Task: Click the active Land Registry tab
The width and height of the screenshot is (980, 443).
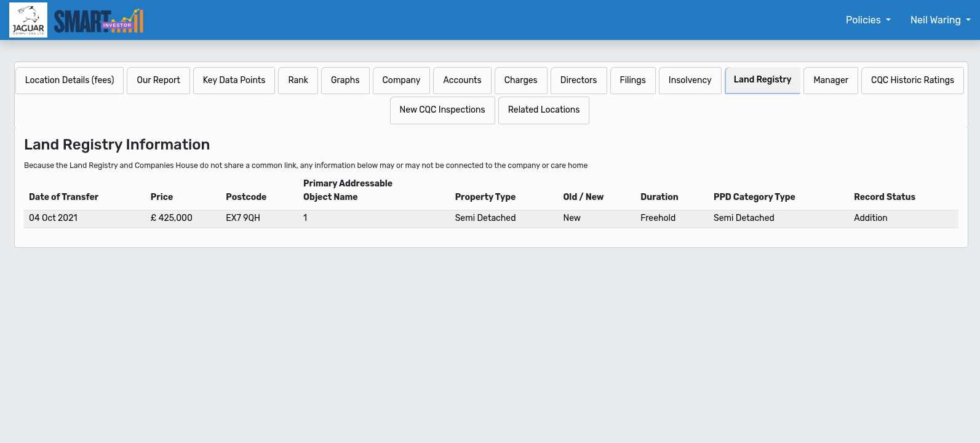Action: pos(762,79)
